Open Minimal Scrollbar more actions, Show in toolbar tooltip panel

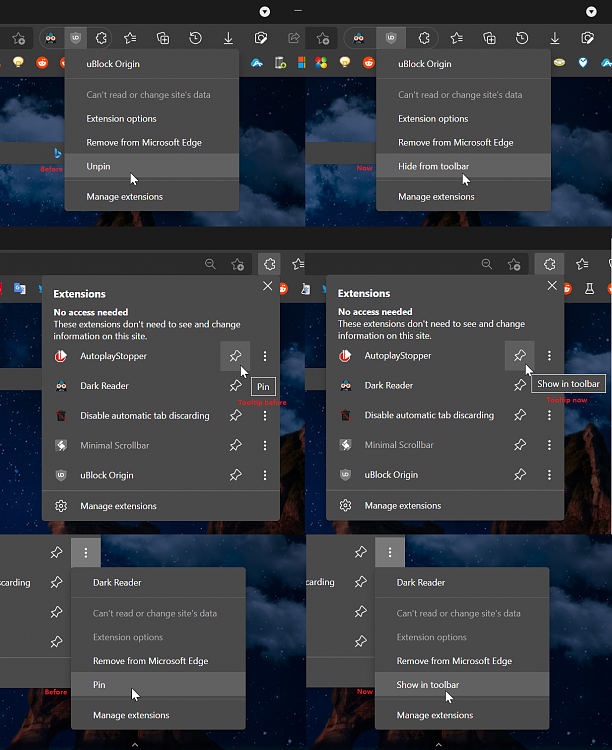tap(549, 445)
